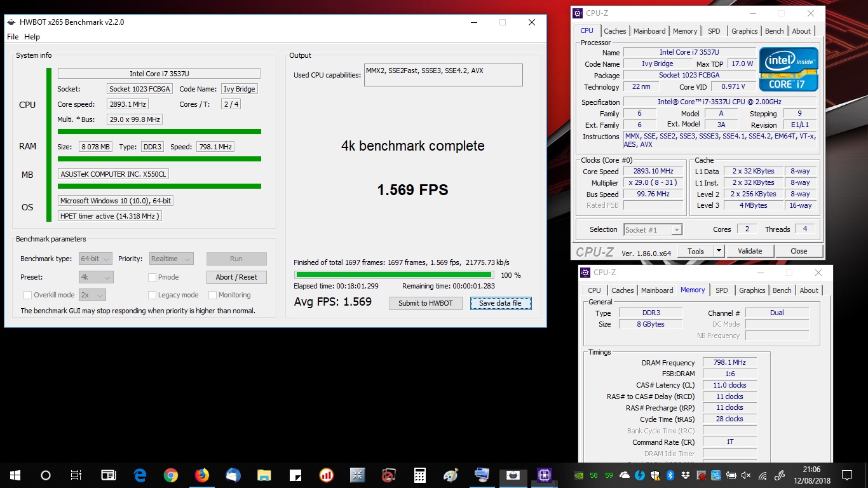This screenshot has height=488, width=868.
Task: Open Wi-Fi network tray icon
Action: click(763, 475)
